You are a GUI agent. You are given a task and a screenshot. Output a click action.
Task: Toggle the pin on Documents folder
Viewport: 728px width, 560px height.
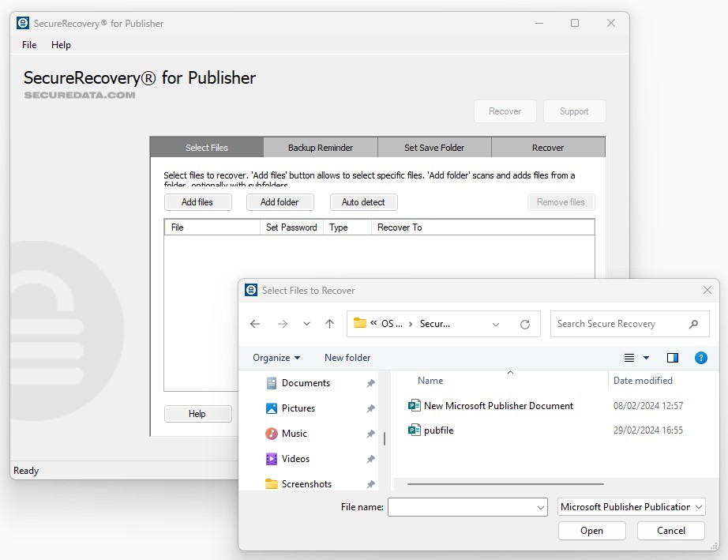[x=370, y=382]
